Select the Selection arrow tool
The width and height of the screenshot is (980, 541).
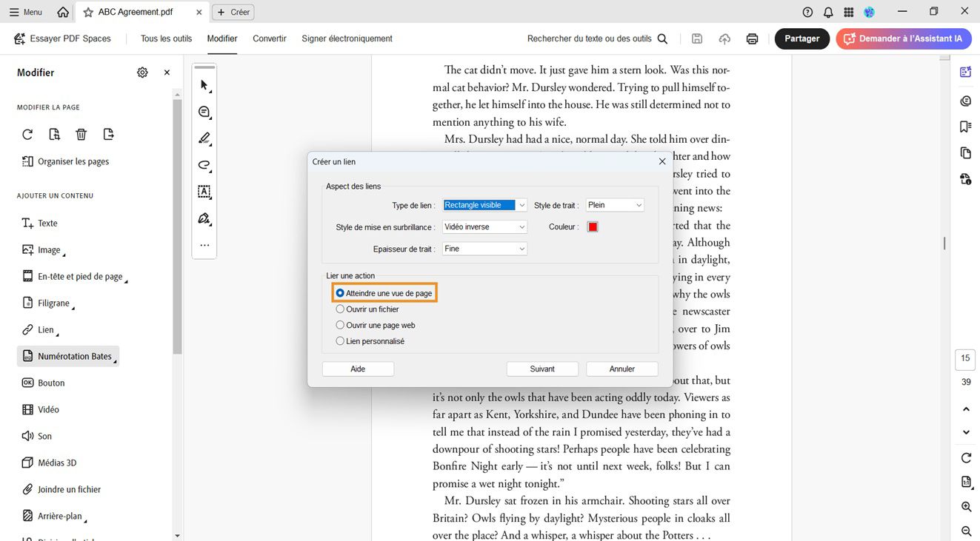(x=204, y=85)
